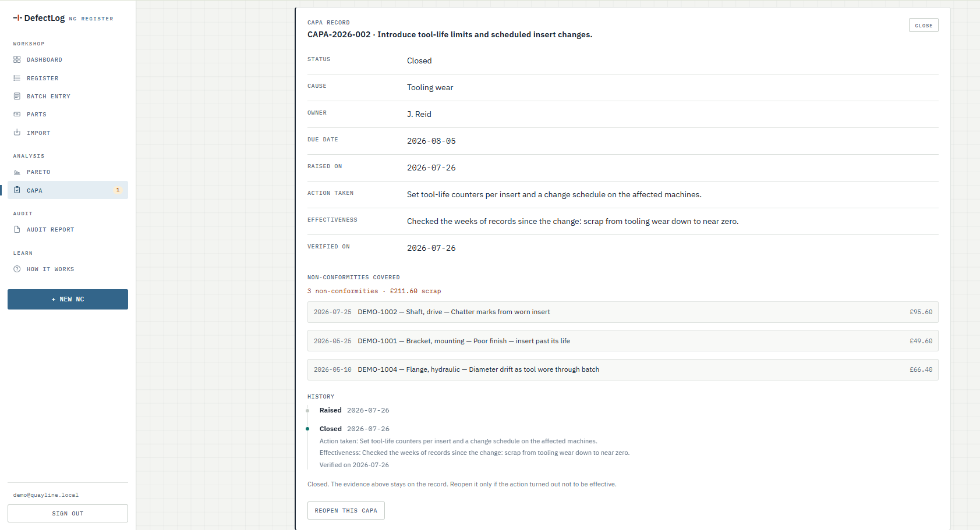The image size is (980, 530).
Task: Close the CAPA record panel
Action: tap(924, 25)
